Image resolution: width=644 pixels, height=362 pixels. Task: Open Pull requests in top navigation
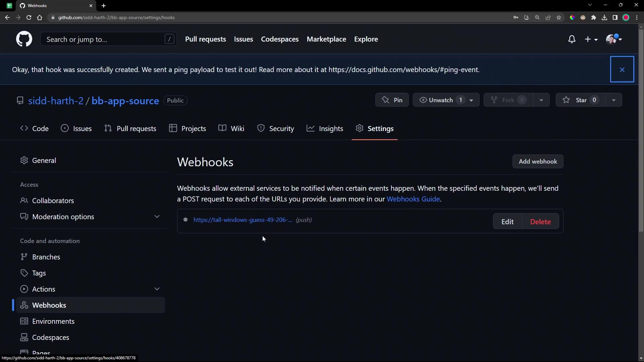[x=206, y=39]
